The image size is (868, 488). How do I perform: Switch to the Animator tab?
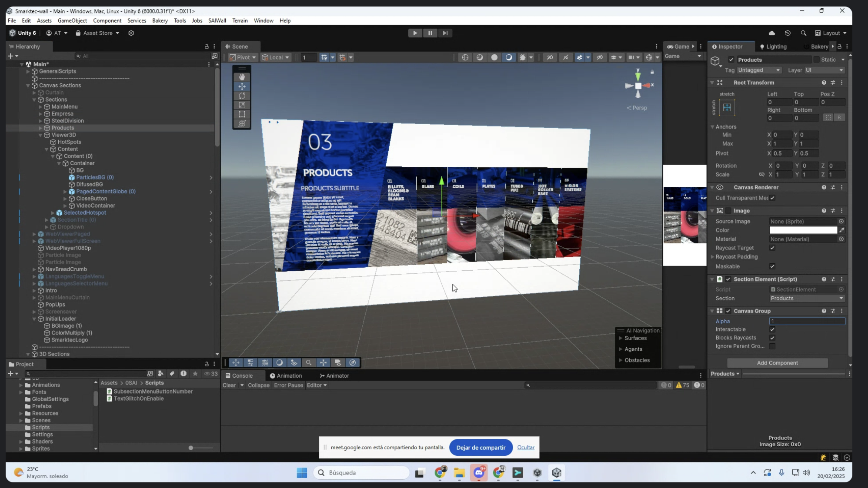pos(334,376)
